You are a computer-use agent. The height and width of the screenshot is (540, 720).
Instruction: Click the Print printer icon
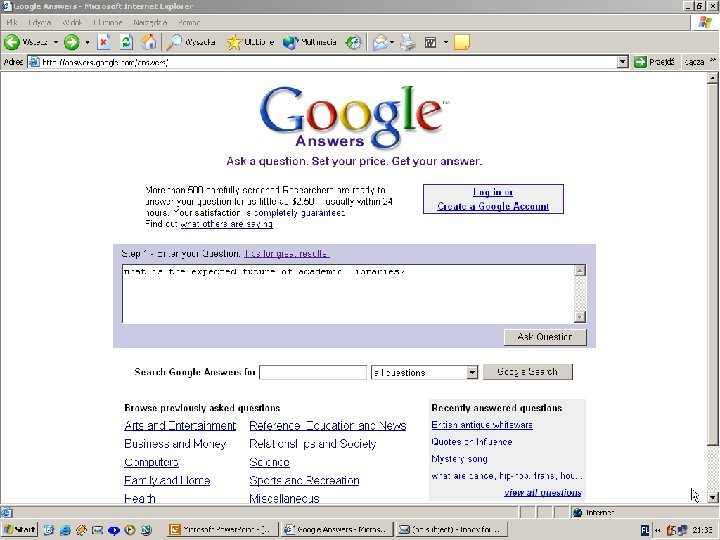(x=407, y=42)
